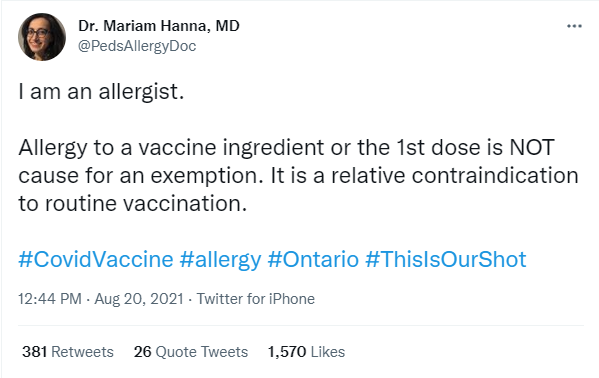
Task: Click Dr. Mariam Hanna's profile picture
Action: click(42, 37)
